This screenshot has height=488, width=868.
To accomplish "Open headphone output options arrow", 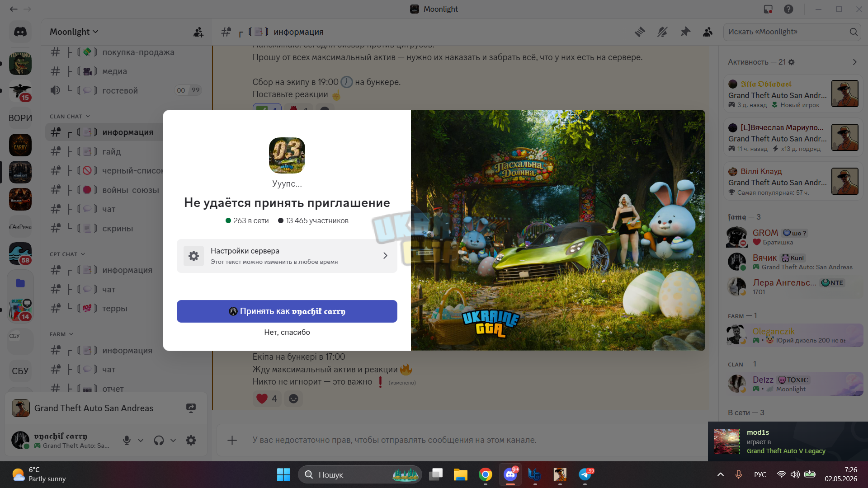I will pyautogui.click(x=173, y=440).
